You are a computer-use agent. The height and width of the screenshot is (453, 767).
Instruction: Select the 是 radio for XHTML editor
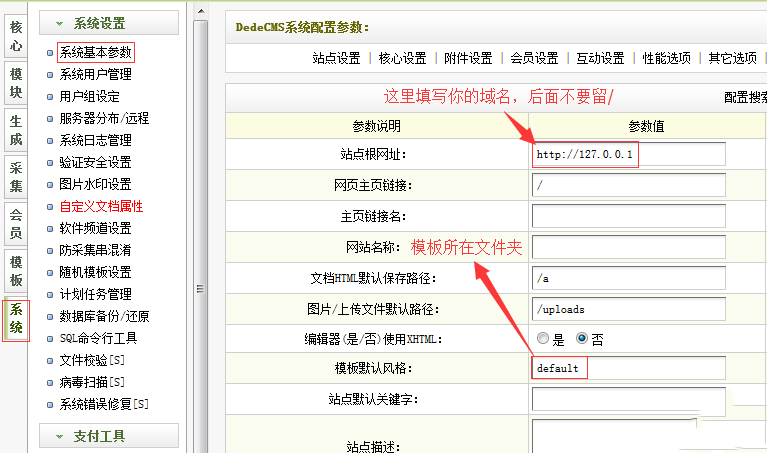pyautogui.click(x=544, y=339)
